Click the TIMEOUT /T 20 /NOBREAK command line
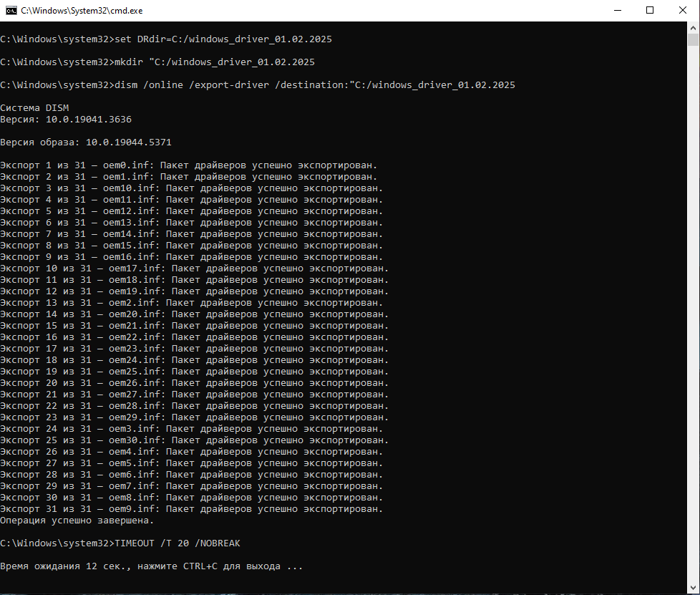Viewport: 700px width, 595px height. point(120,543)
